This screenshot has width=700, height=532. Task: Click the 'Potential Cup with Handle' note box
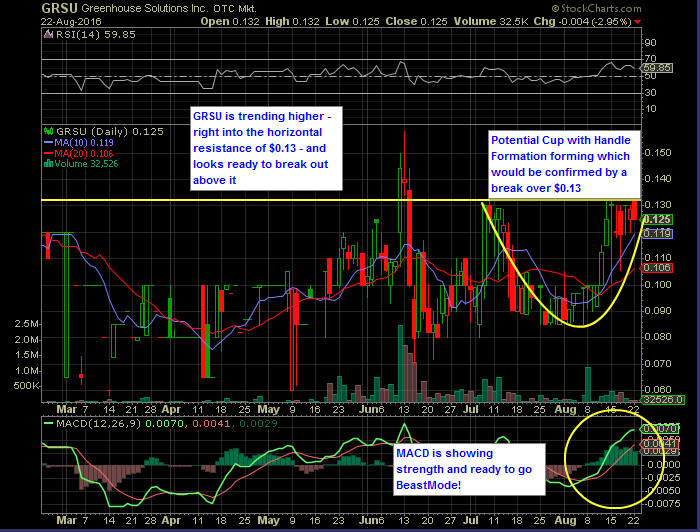tap(564, 164)
